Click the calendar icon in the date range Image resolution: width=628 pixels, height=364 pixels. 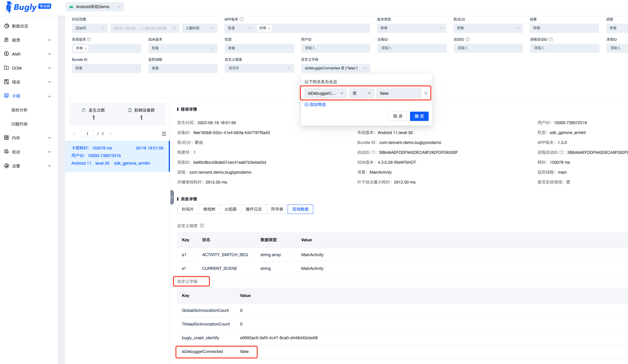tap(174, 28)
